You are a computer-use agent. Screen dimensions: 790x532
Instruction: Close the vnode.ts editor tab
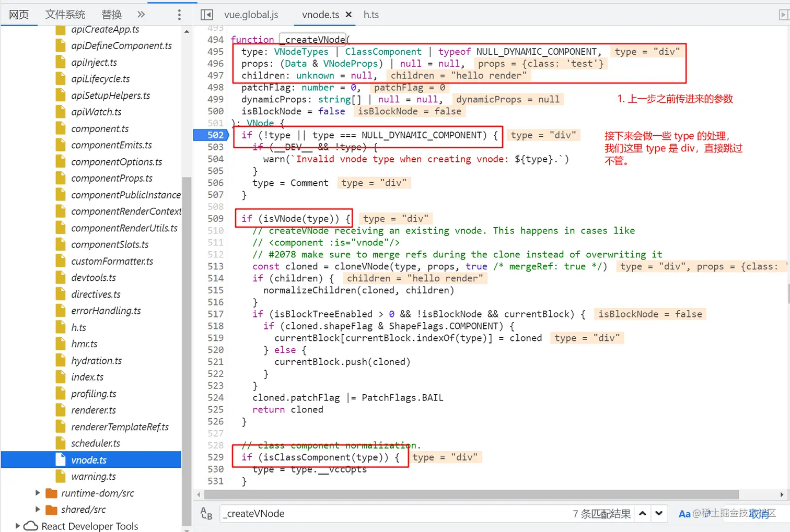pyautogui.click(x=348, y=15)
